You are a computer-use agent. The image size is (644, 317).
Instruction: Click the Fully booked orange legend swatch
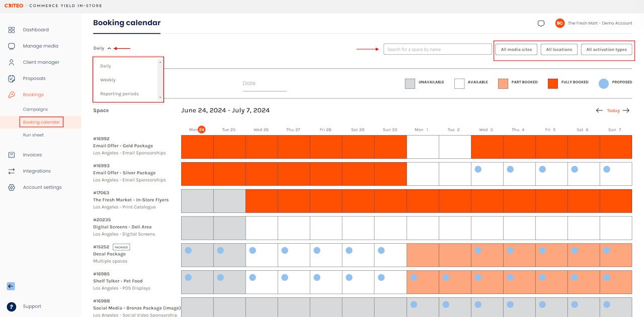553,83
